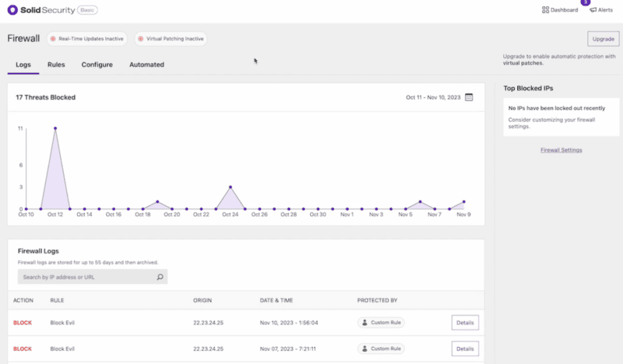Open the Configure tab
The width and height of the screenshot is (623, 364).
point(97,64)
